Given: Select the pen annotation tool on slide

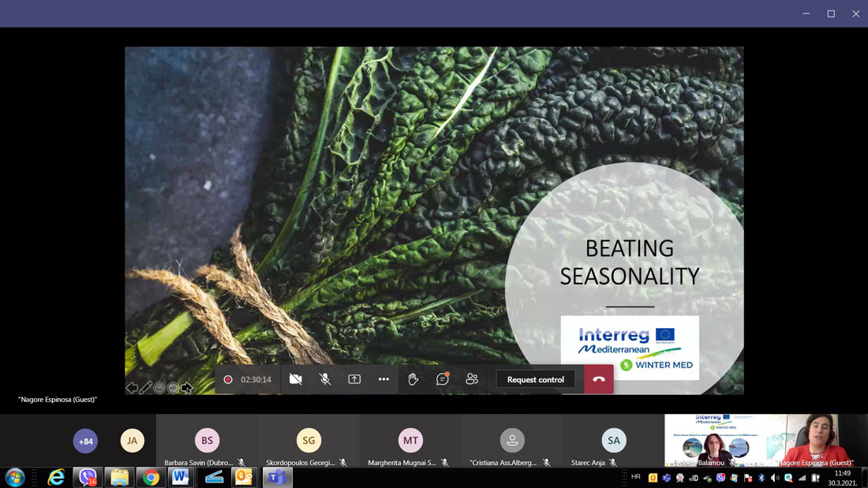Looking at the screenshot, I should coord(146,388).
